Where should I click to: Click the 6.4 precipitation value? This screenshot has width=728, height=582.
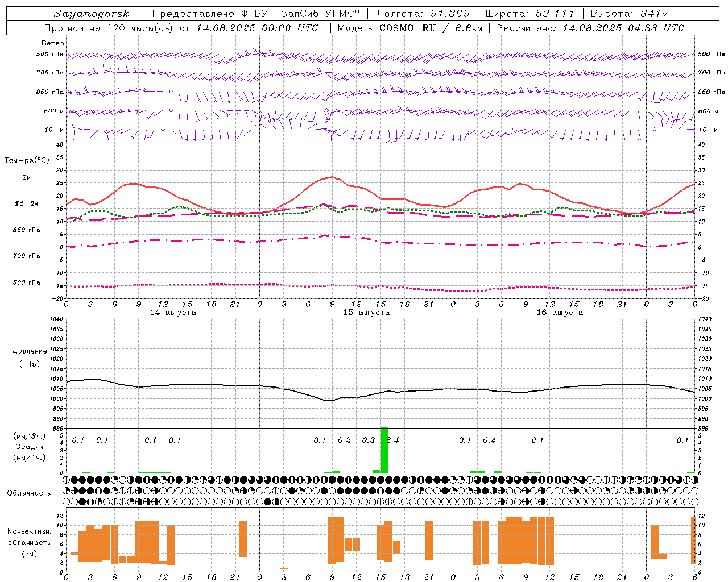click(393, 440)
